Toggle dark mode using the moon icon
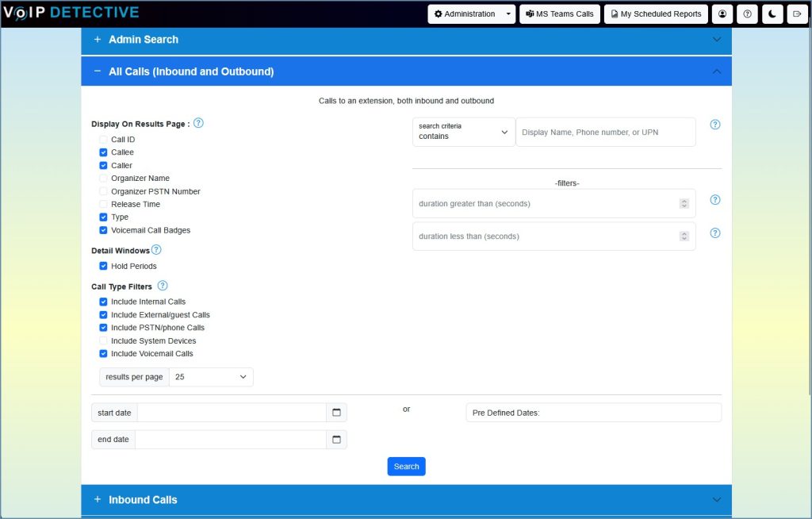The height and width of the screenshot is (519, 812). (x=772, y=13)
